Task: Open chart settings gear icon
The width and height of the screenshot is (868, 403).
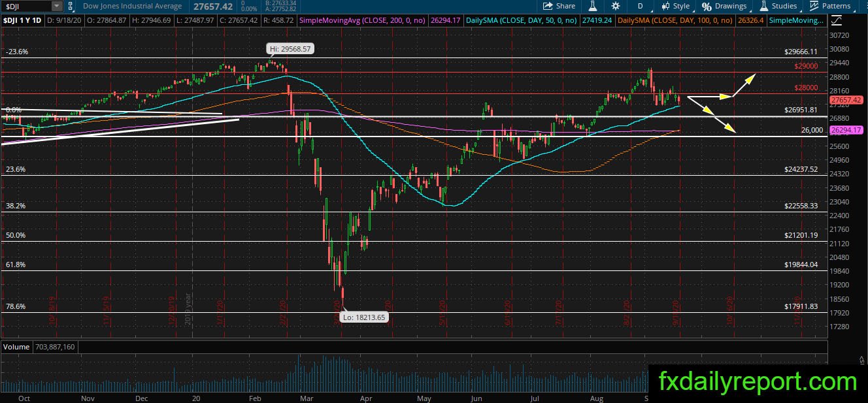Action: click(x=616, y=6)
